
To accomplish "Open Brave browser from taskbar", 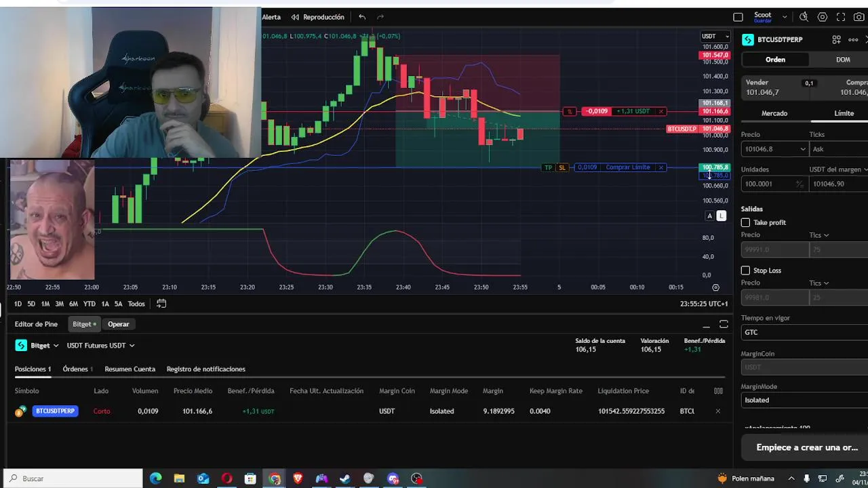I will [x=298, y=479].
